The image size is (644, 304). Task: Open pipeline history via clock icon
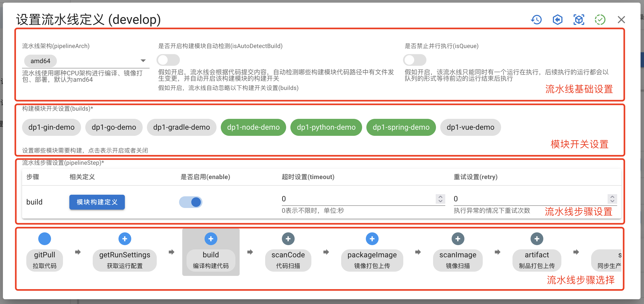point(536,19)
